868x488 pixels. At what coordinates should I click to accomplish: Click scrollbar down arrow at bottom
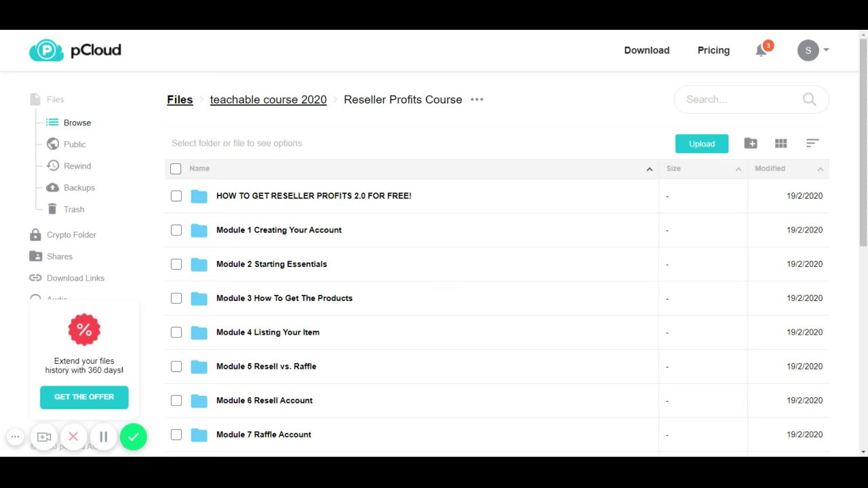(863, 451)
